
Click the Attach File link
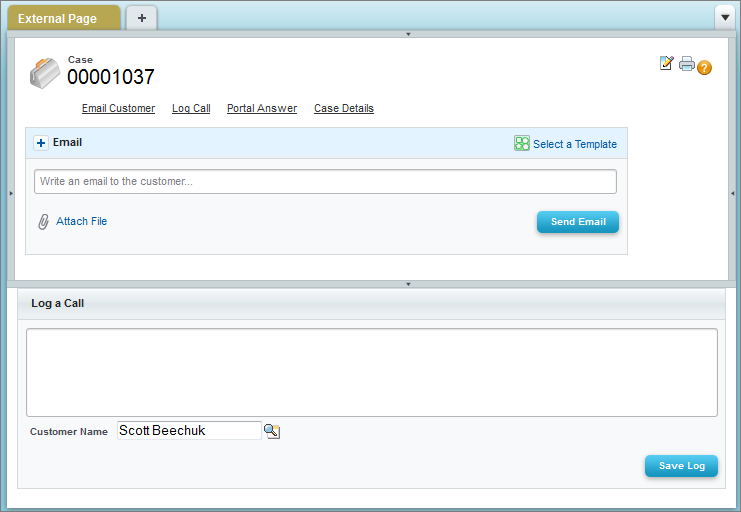[81, 221]
